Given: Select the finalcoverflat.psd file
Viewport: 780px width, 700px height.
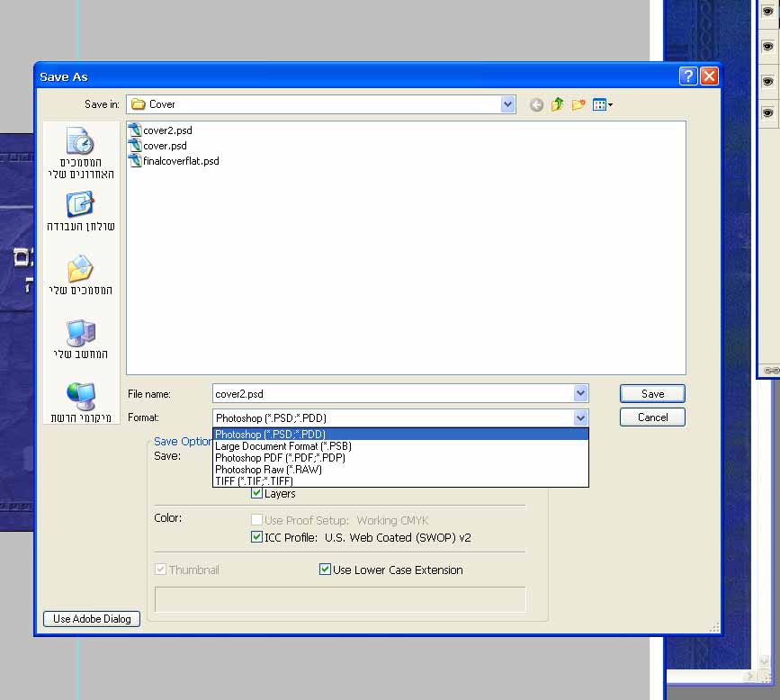Looking at the screenshot, I should click(x=174, y=161).
